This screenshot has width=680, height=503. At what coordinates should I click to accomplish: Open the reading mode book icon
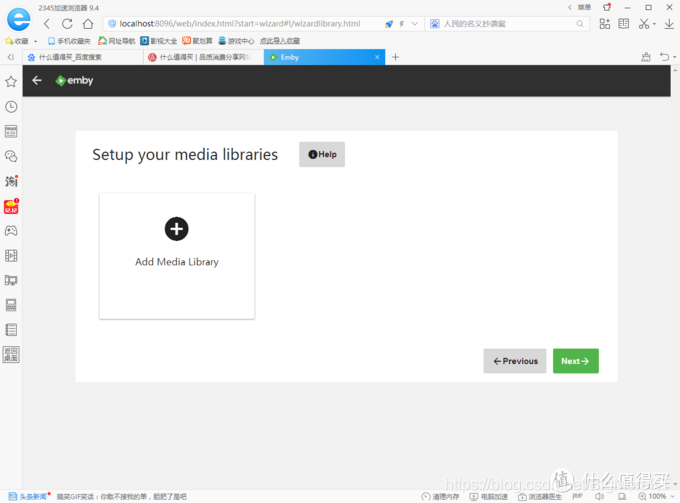click(624, 24)
